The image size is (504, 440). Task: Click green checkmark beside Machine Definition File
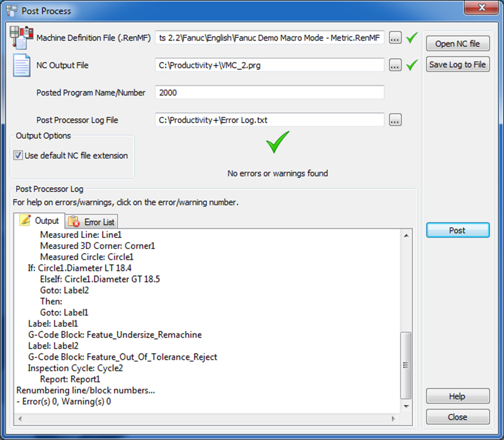[x=411, y=38]
